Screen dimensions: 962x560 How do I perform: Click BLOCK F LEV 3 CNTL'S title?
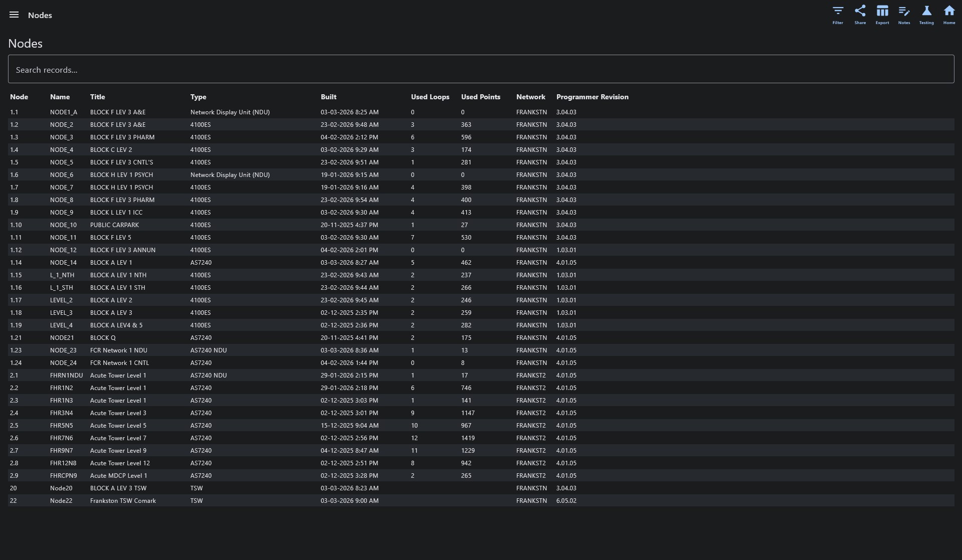pos(121,162)
